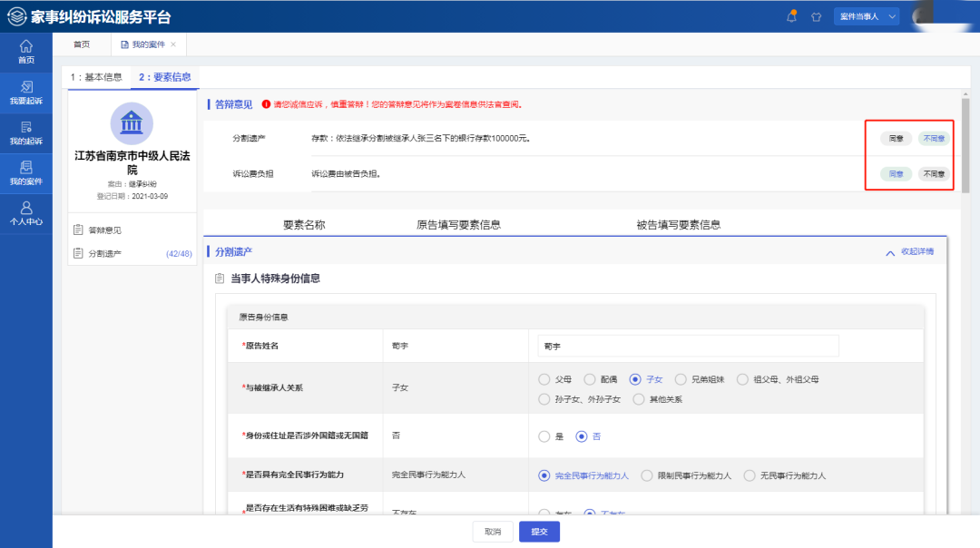Click the notification bell icon
Viewport: 980px width, 548px height.
(x=791, y=16)
